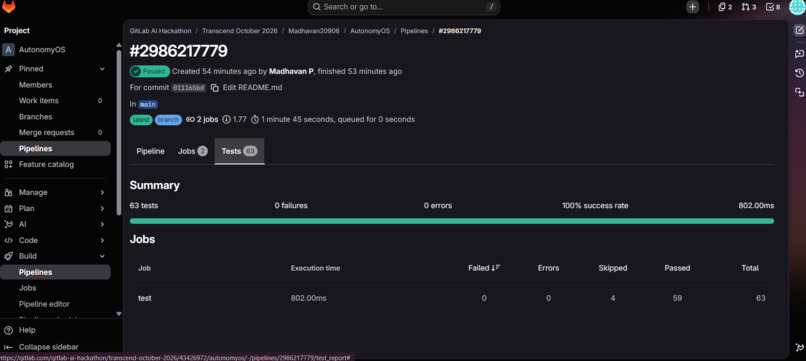806x361 pixels.
Task: Open merge requests counter showing 3
Action: 748,7
